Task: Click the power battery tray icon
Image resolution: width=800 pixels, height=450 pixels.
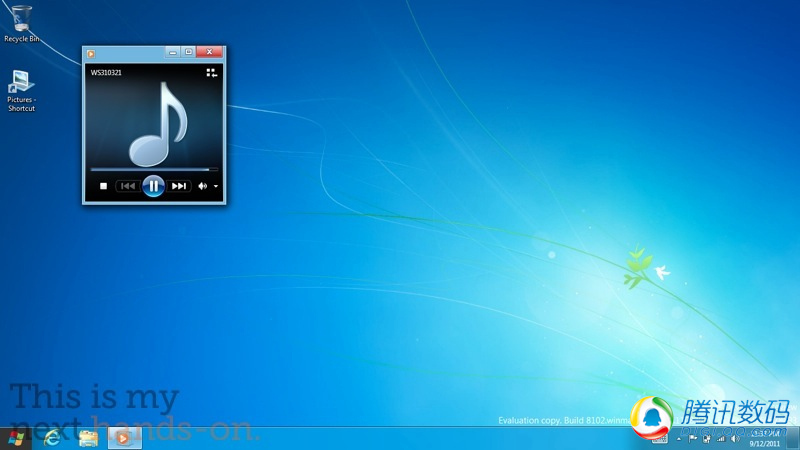Action: pos(707,439)
